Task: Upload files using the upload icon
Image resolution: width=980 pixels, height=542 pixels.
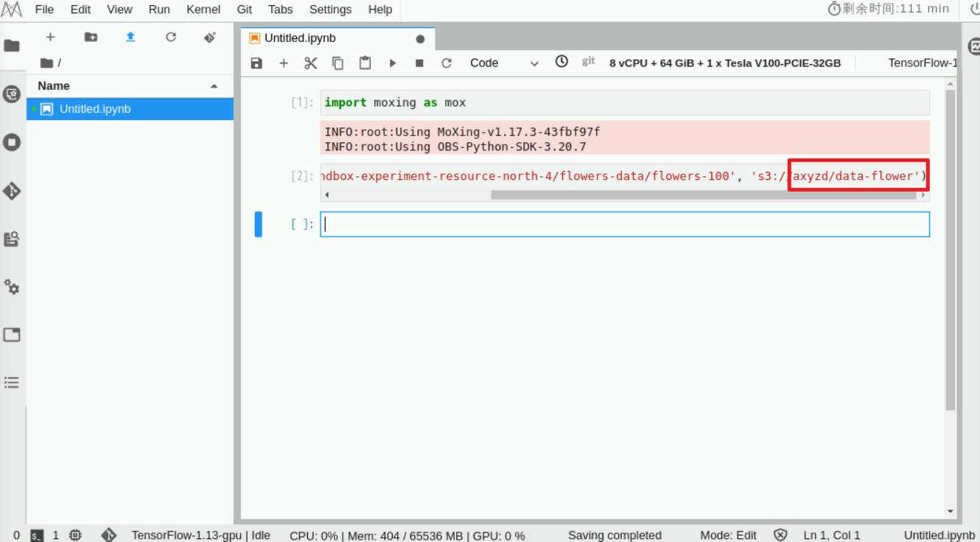Action: pyautogui.click(x=130, y=37)
